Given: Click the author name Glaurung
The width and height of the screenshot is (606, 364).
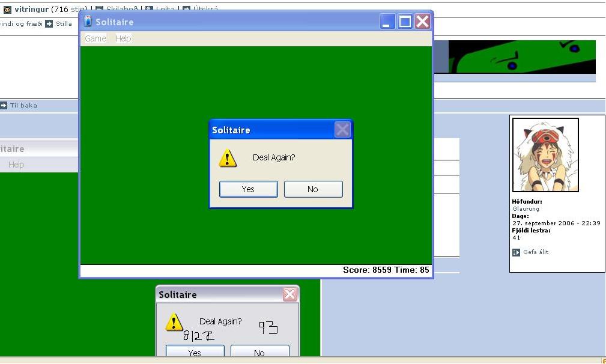Looking at the screenshot, I should [526, 208].
